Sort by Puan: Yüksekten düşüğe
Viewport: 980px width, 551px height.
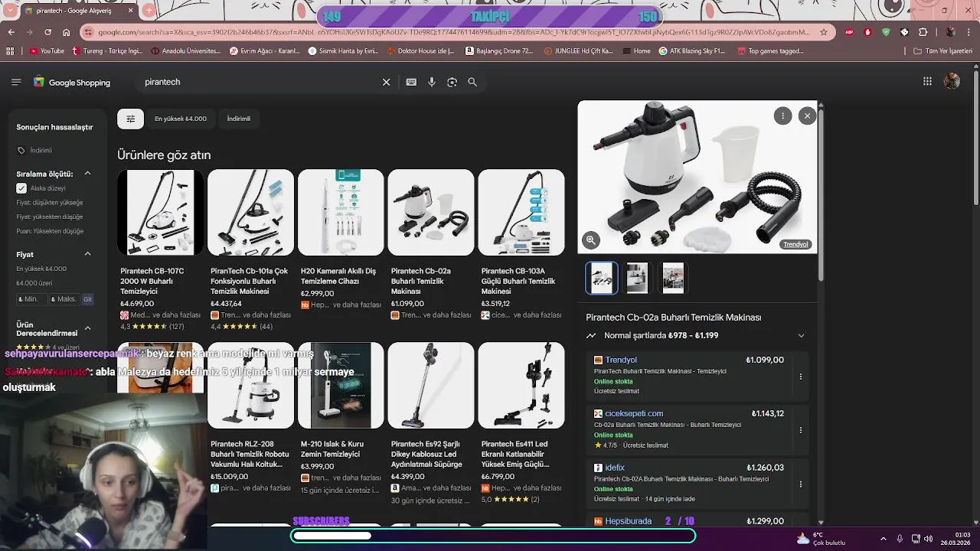pyautogui.click(x=50, y=231)
